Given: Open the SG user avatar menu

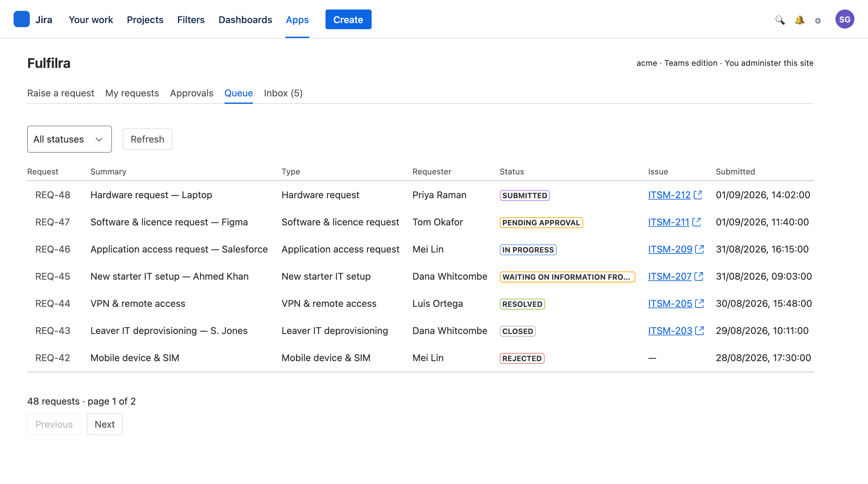Looking at the screenshot, I should 845,19.
